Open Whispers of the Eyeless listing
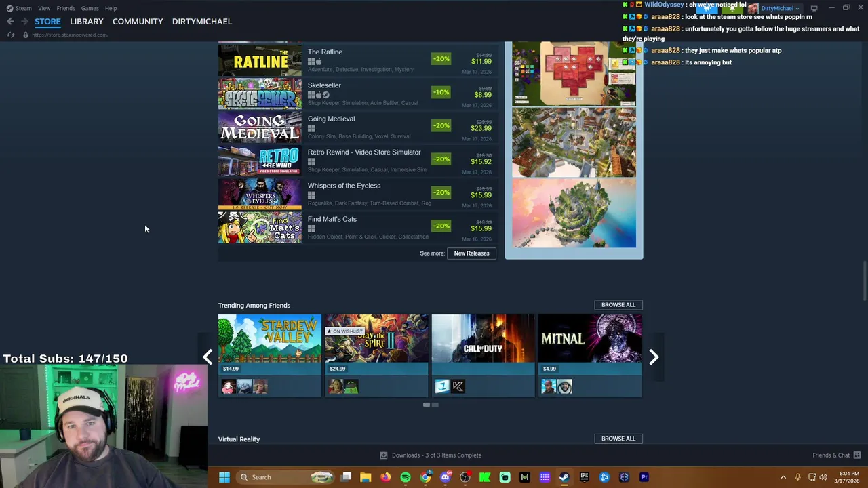Screen dimensions: 868x488 click(359, 194)
